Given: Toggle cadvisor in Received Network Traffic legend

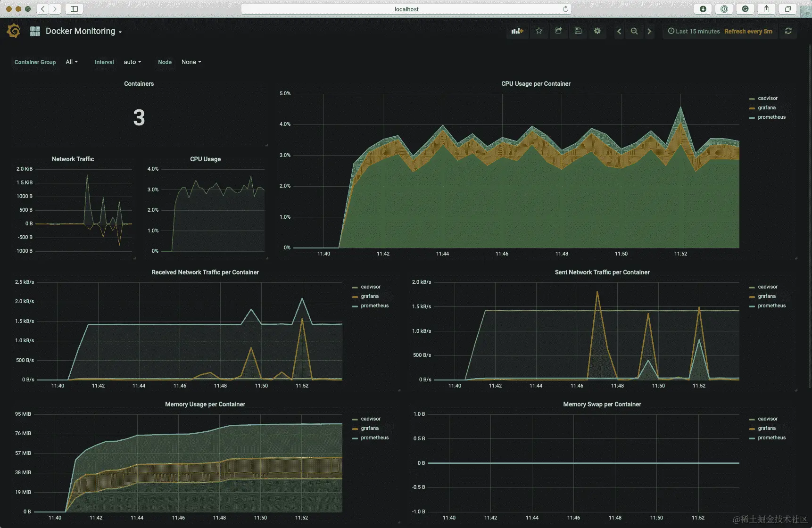Looking at the screenshot, I should [x=370, y=287].
